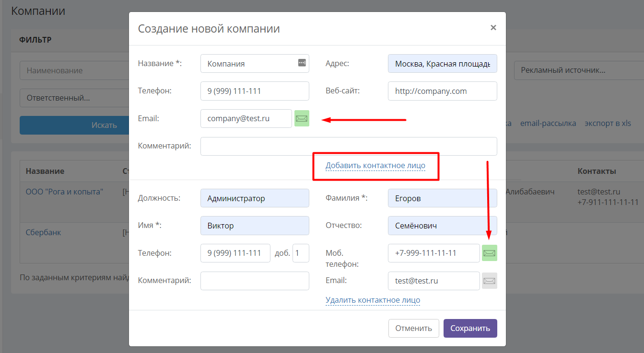
Task: Open the 'Ответственный...' filter dropdown
Action: (74, 98)
